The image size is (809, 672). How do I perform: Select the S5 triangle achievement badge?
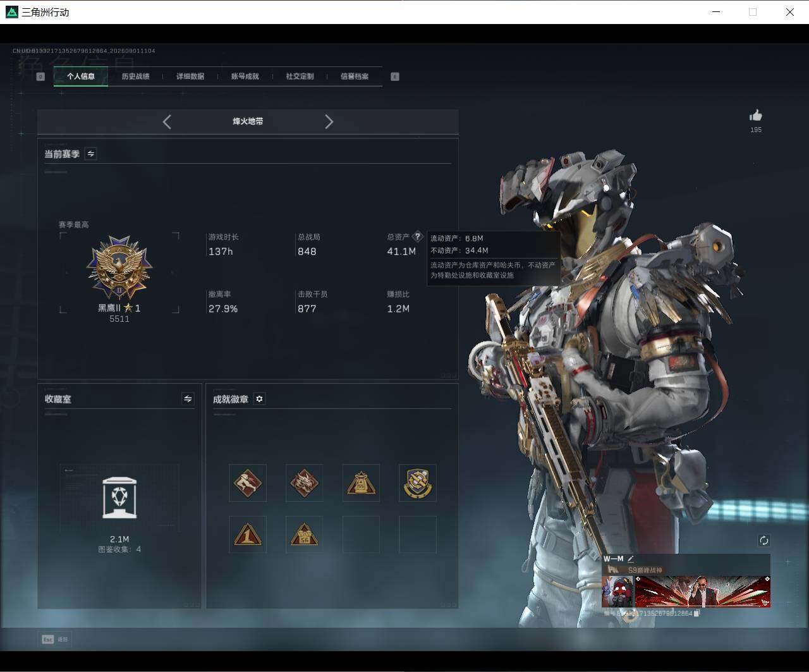361,483
